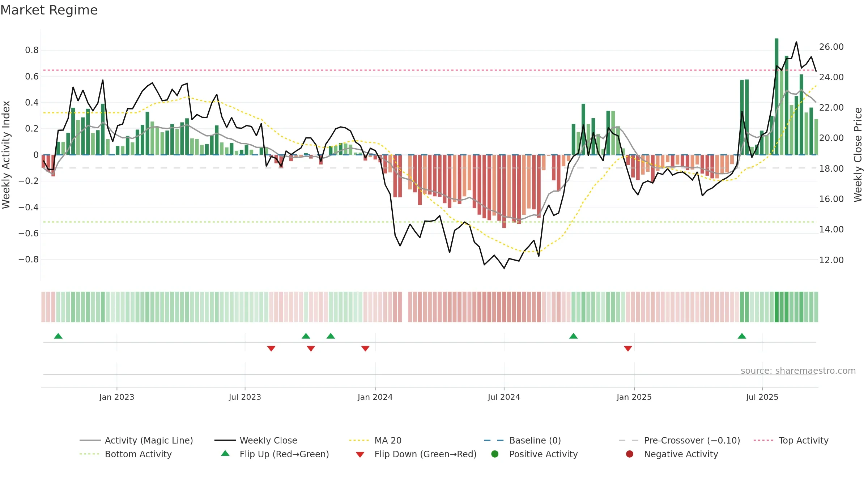Click the flip-down marker just before Jan 2025
The image size is (868, 488).
tap(628, 348)
